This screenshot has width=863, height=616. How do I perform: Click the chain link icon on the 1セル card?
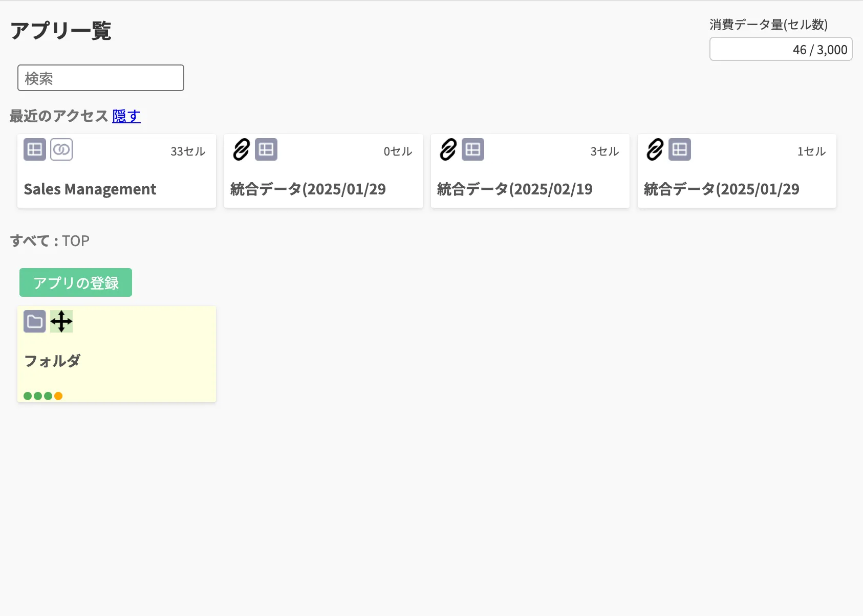pos(655,149)
